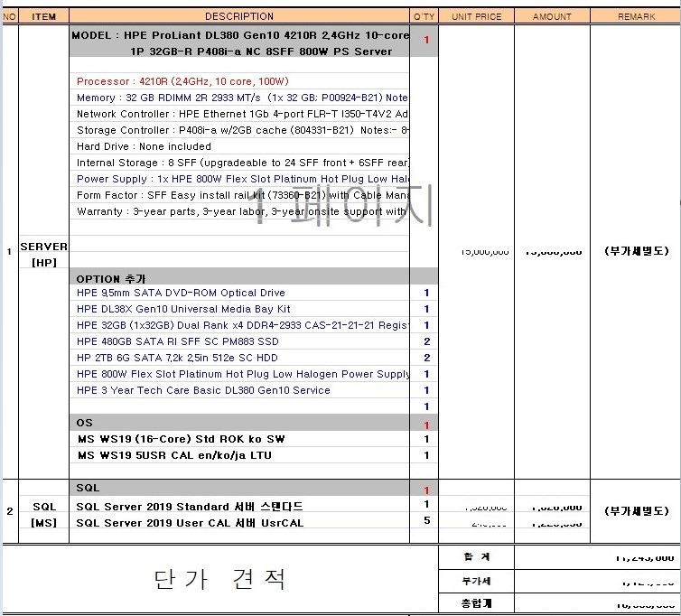Click the Processor 4210R specification row
Viewport: 681px width, 616px height.
tap(239, 81)
